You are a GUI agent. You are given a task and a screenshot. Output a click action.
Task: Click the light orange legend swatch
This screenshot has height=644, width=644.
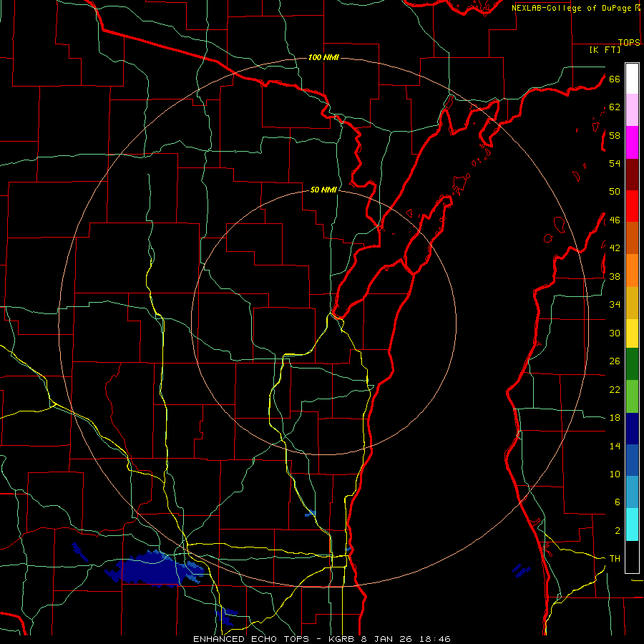coord(632,270)
